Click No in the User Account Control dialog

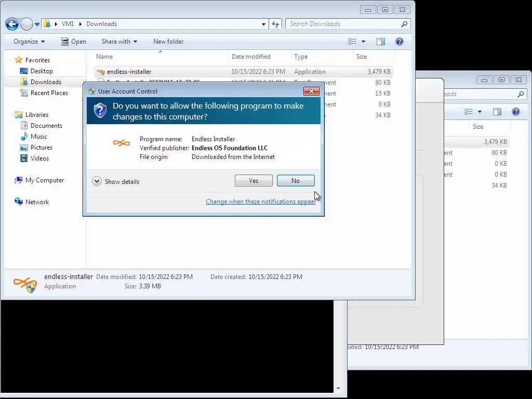(296, 180)
